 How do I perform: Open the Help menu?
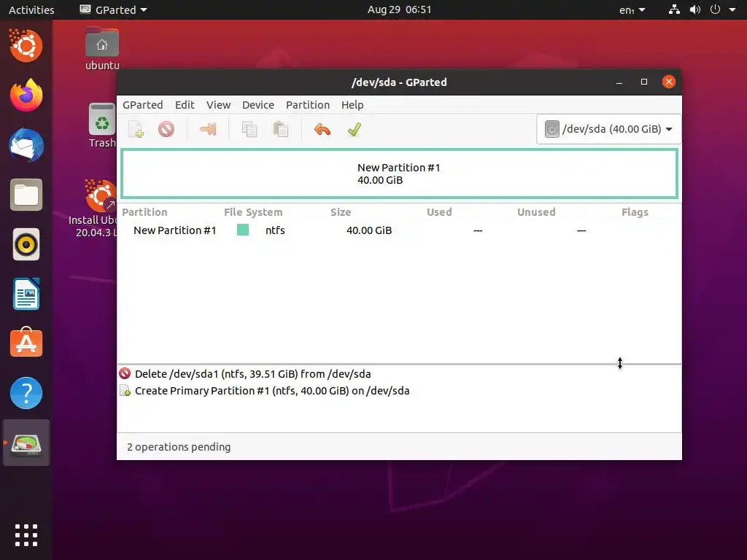(x=352, y=105)
